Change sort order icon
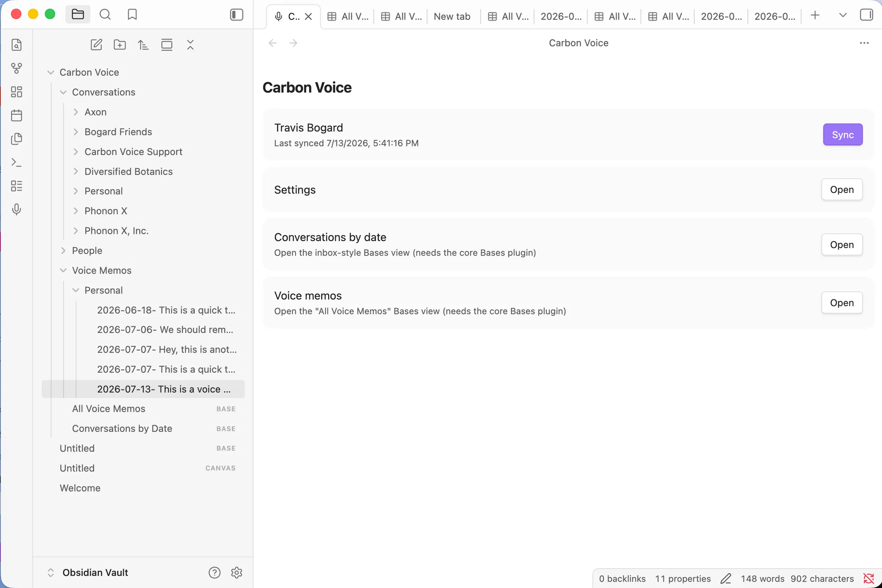The height and width of the screenshot is (588, 882). coord(143,45)
